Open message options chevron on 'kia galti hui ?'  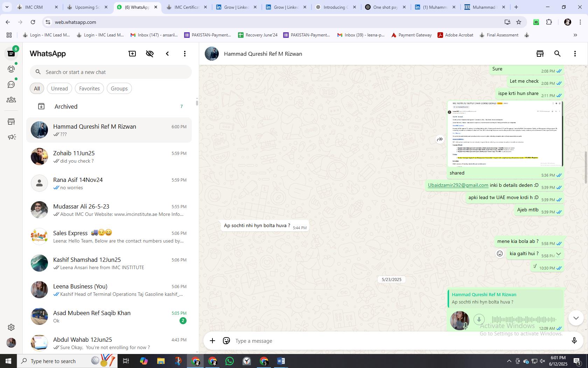point(559,254)
